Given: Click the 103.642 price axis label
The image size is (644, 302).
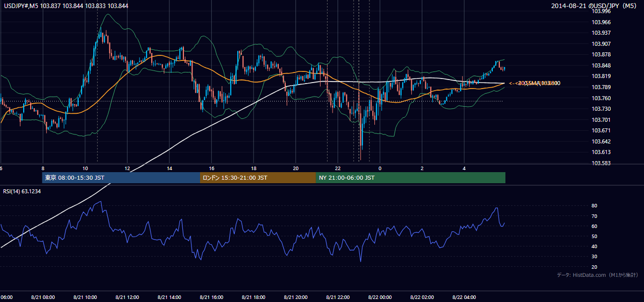Looking at the screenshot, I should point(602,141).
